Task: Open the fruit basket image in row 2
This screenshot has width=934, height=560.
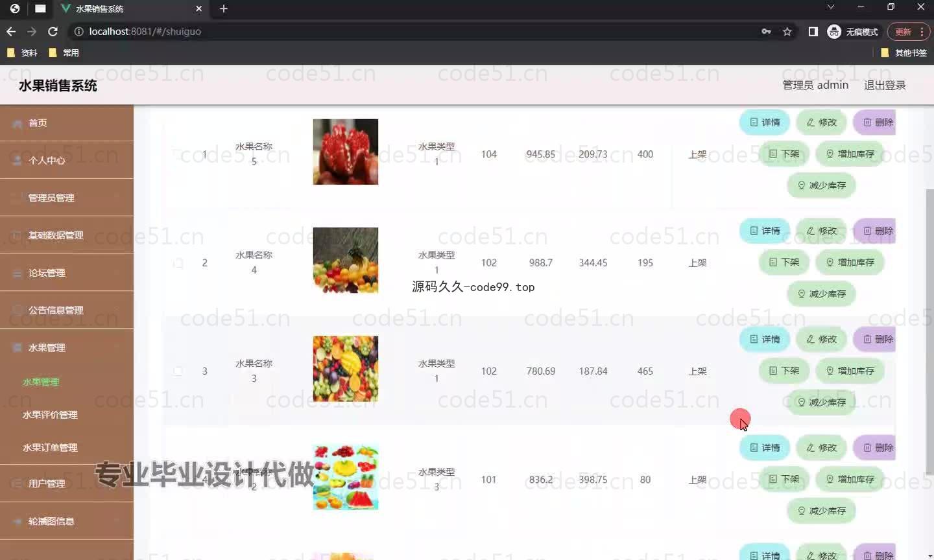Action: (x=346, y=261)
